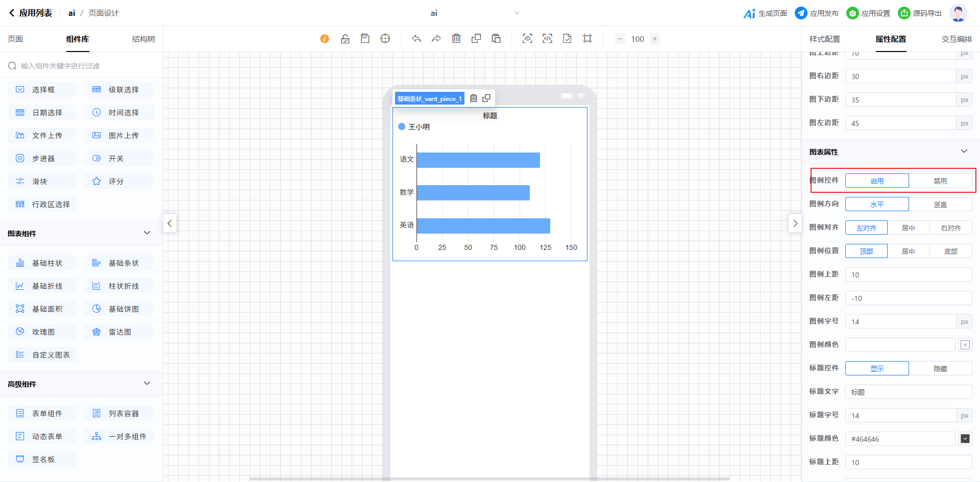This screenshot has width=980, height=482.
Task: Delete the selected chart via its trash icon
Action: click(x=474, y=98)
